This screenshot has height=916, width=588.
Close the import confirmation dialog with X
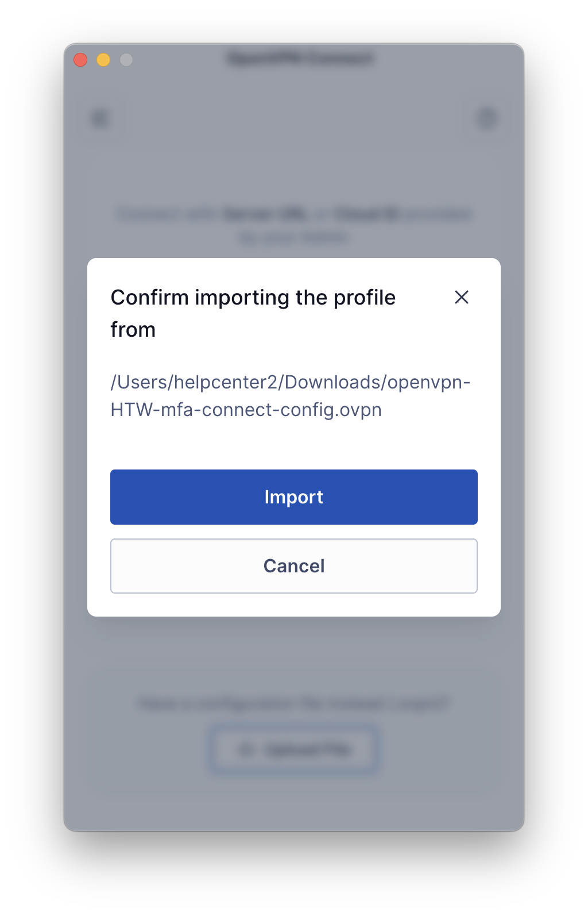462,297
